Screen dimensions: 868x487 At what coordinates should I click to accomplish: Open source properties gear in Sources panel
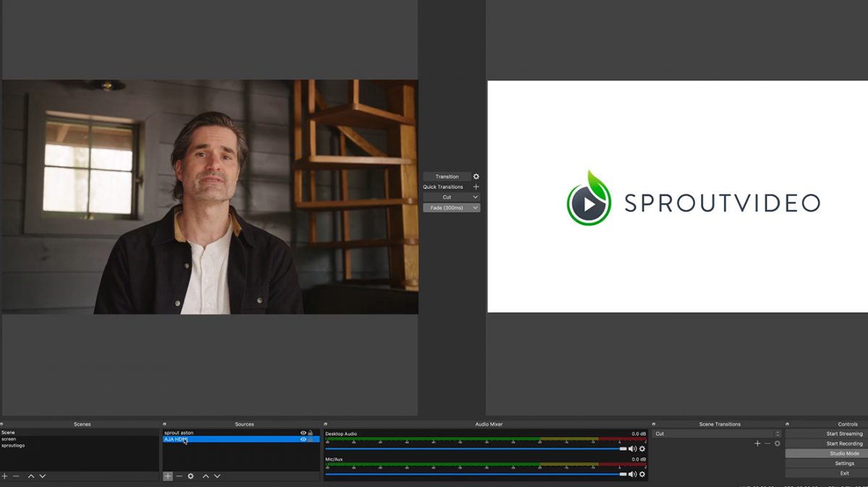[x=191, y=476]
